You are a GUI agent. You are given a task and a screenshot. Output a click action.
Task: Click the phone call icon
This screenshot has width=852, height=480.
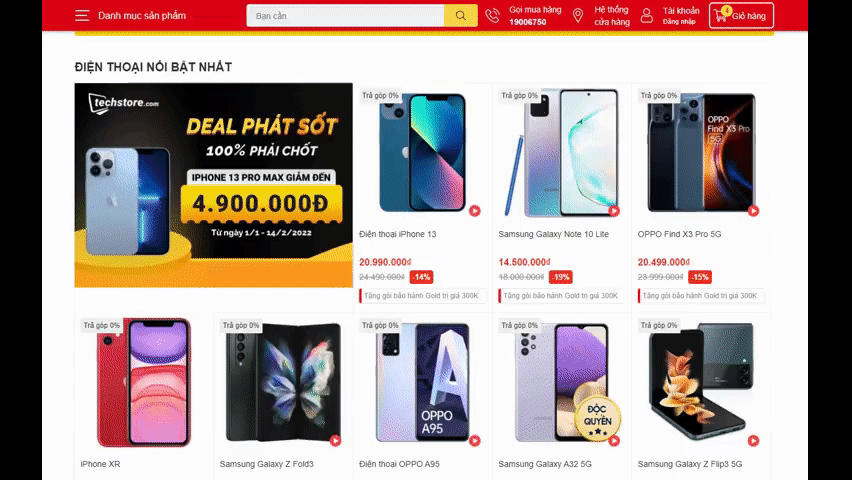click(x=492, y=15)
